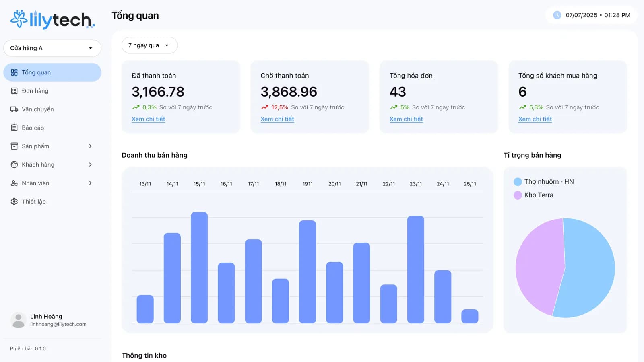Open the Vận chuyển menu item
The height and width of the screenshot is (362, 644).
pos(52,109)
